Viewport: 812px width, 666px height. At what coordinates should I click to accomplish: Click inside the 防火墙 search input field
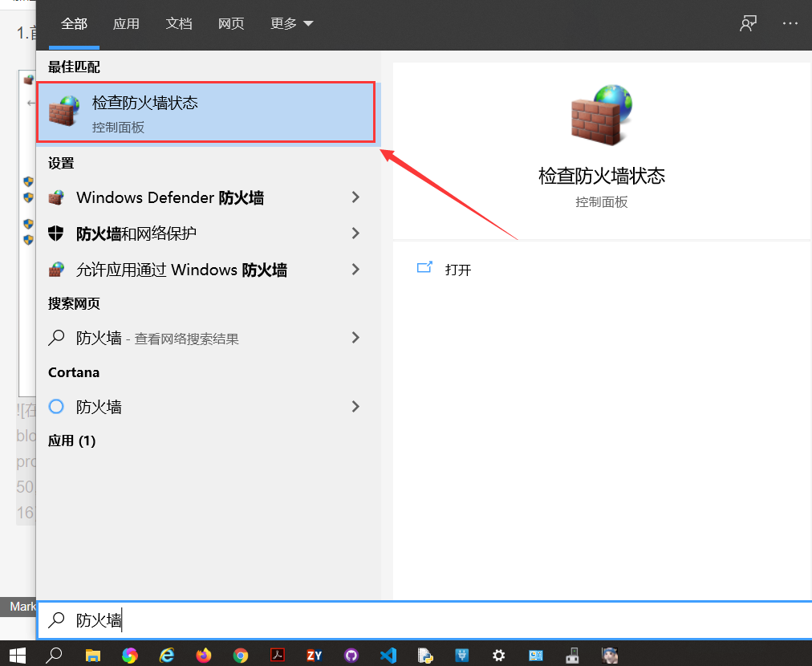pos(241,620)
